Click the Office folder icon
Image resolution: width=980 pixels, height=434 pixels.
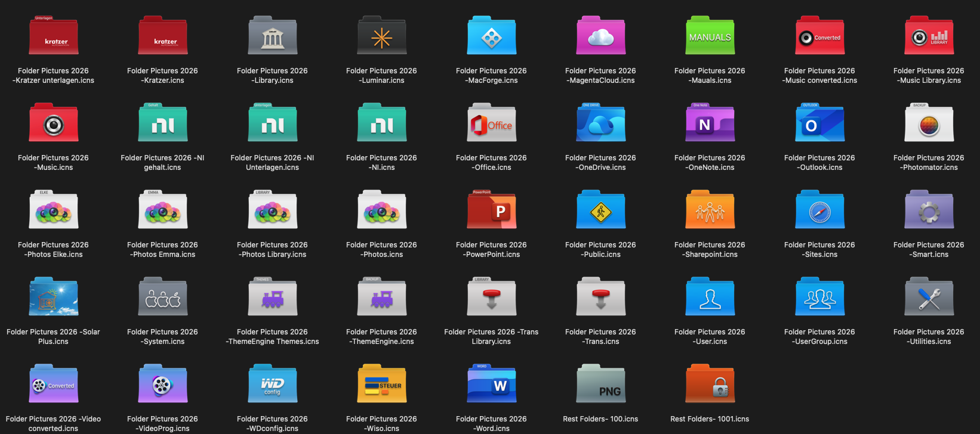coord(491,124)
